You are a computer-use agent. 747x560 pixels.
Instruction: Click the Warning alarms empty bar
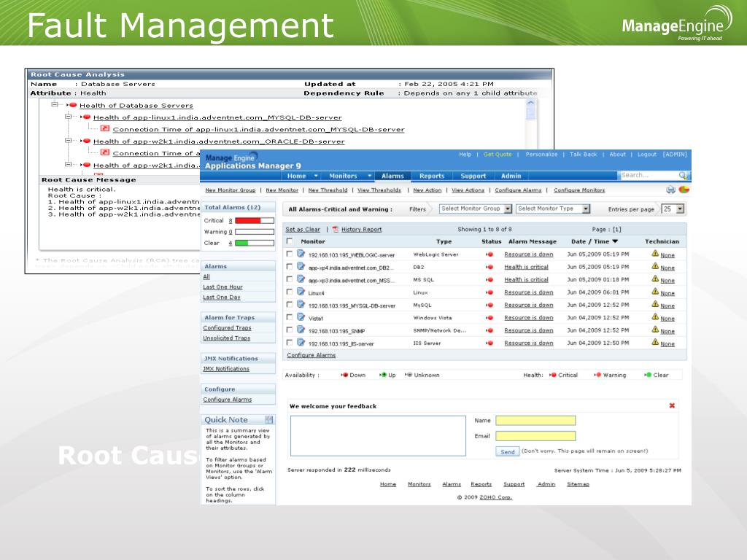[x=255, y=232]
